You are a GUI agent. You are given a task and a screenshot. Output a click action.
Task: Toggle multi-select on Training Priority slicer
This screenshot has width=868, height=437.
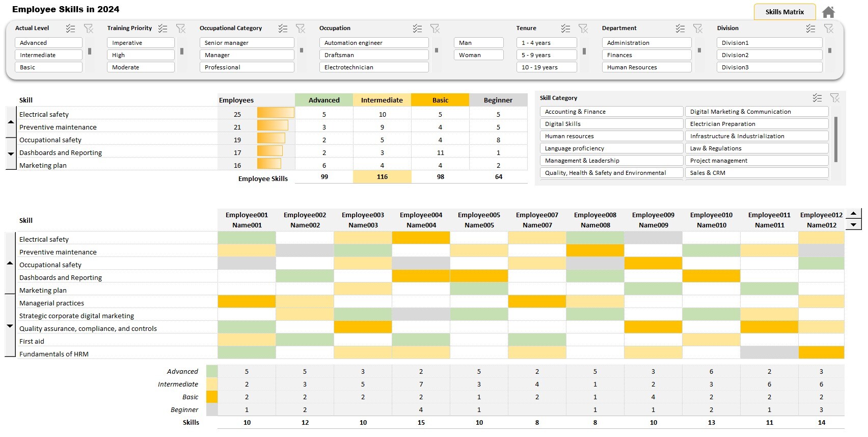coord(163,29)
